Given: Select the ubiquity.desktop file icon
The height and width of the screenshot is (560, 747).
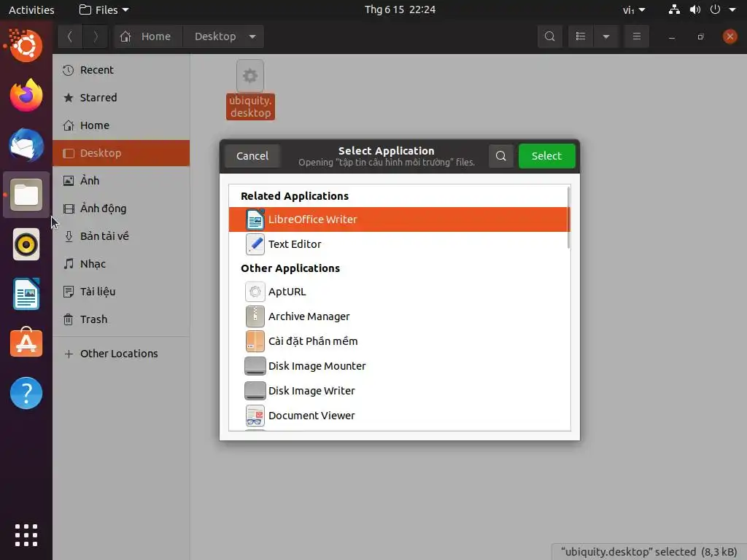Looking at the screenshot, I should 250,76.
